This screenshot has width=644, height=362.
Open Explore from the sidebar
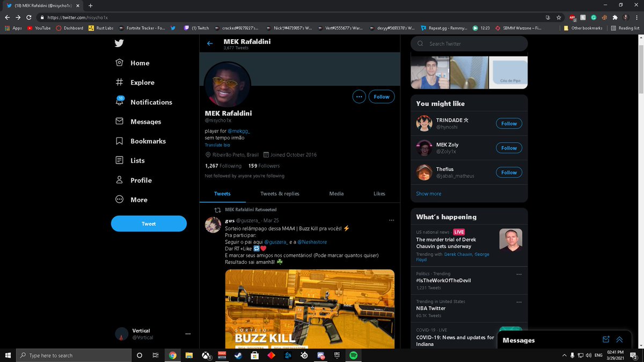135,83
